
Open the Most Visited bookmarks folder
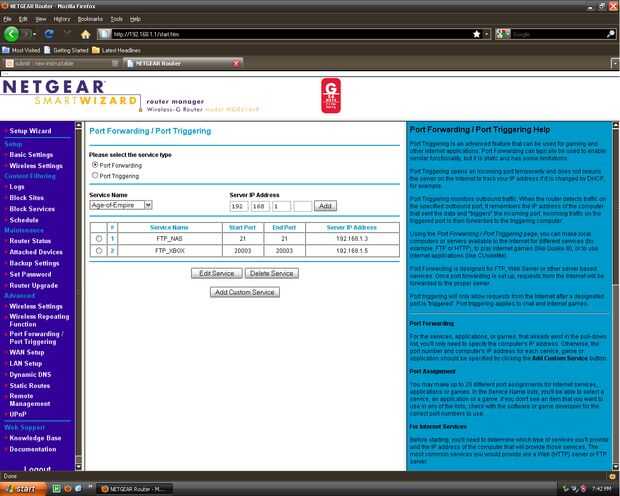21,50
